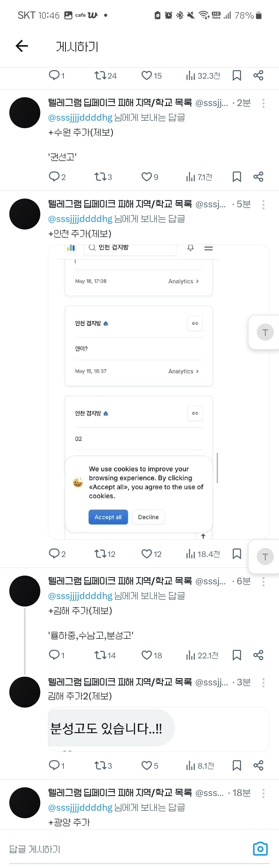279x868 pixels.
Task: Open @sssjjjjddddhg mention in 김해 추가(제보) reply
Action: pyautogui.click(x=80, y=596)
